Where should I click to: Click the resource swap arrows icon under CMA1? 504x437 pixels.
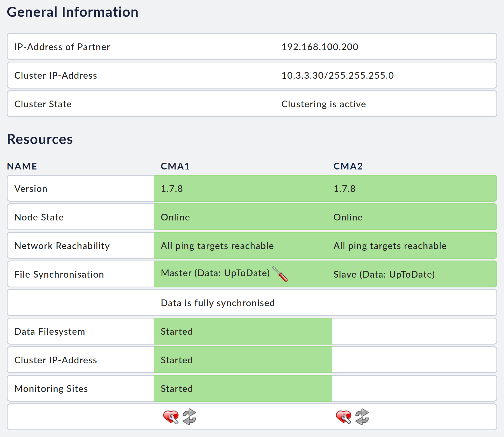(x=189, y=417)
